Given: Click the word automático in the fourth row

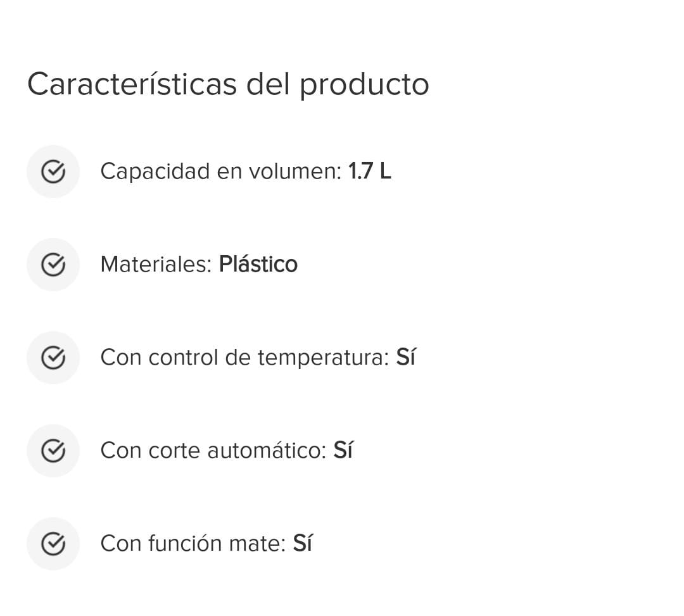Looking at the screenshot, I should tap(267, 450).
